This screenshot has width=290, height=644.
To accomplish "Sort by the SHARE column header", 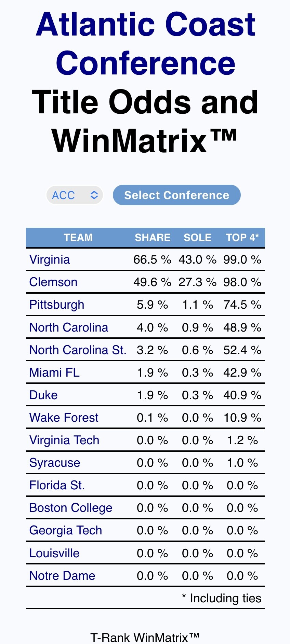I will point(153,238).
